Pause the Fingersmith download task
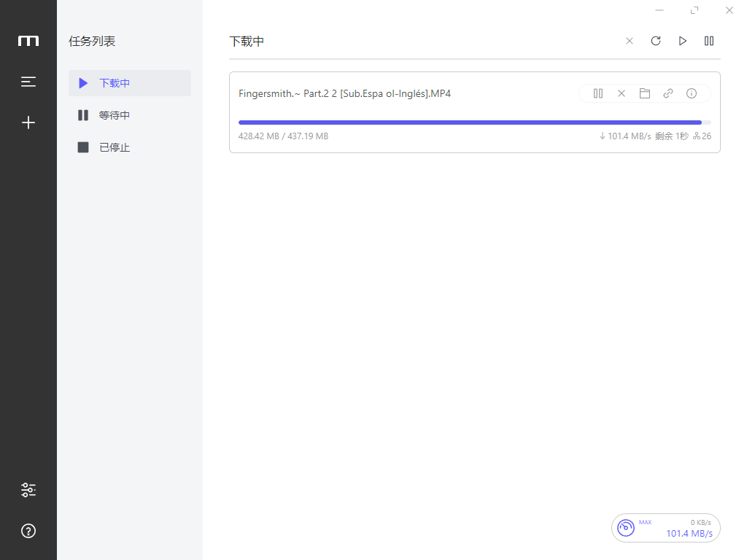Viewport: 747px width, 560px height. coord(598,93)
